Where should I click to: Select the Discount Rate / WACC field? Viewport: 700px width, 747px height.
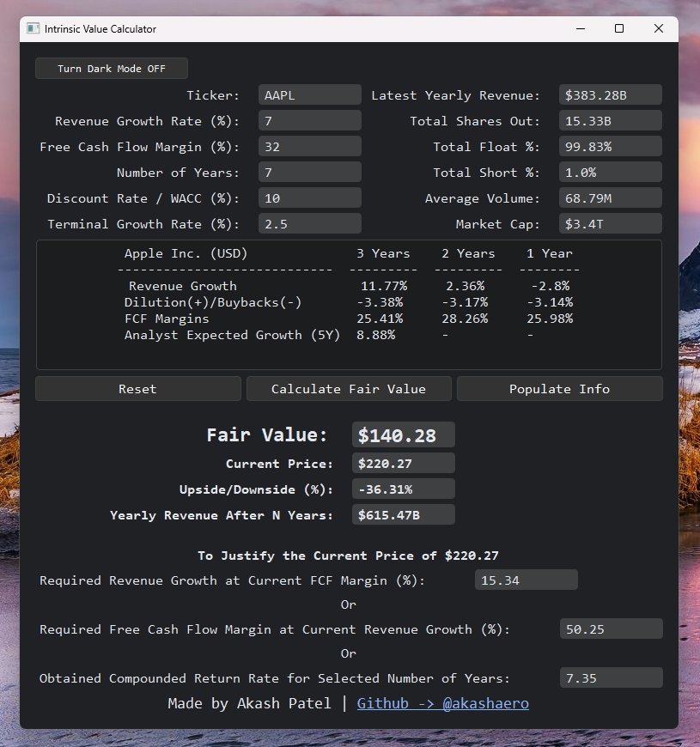point(310,197)
